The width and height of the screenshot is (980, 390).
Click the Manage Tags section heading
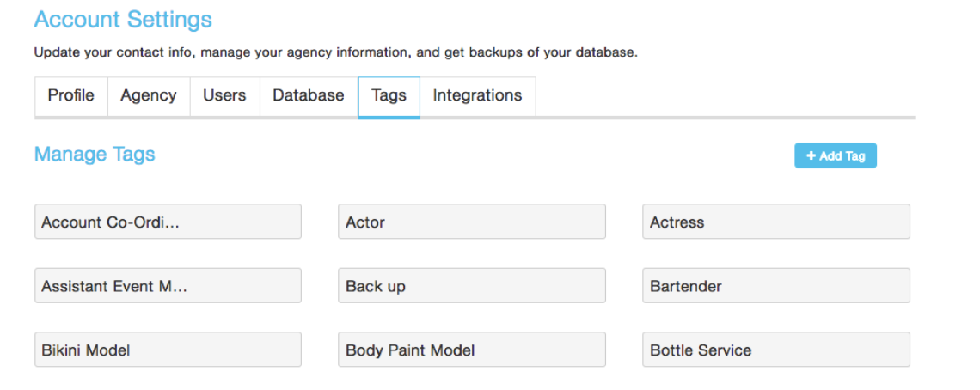(x=95, y=155)
